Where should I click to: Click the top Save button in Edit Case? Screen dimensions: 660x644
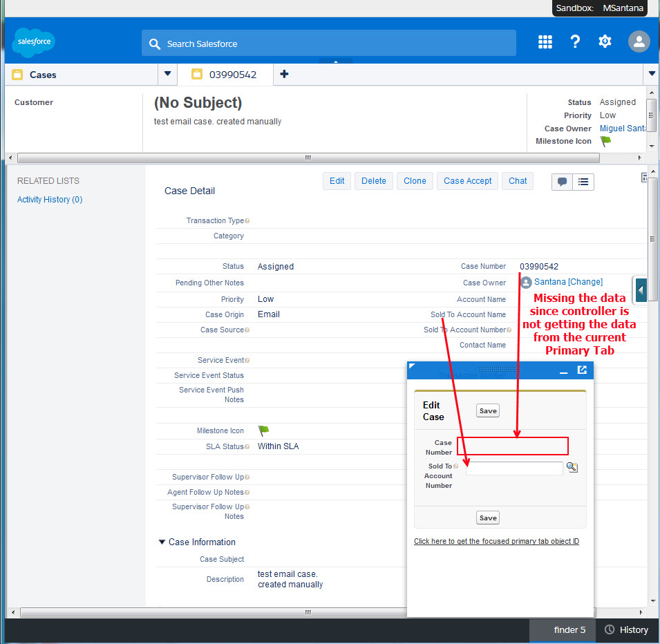point(488,411)
